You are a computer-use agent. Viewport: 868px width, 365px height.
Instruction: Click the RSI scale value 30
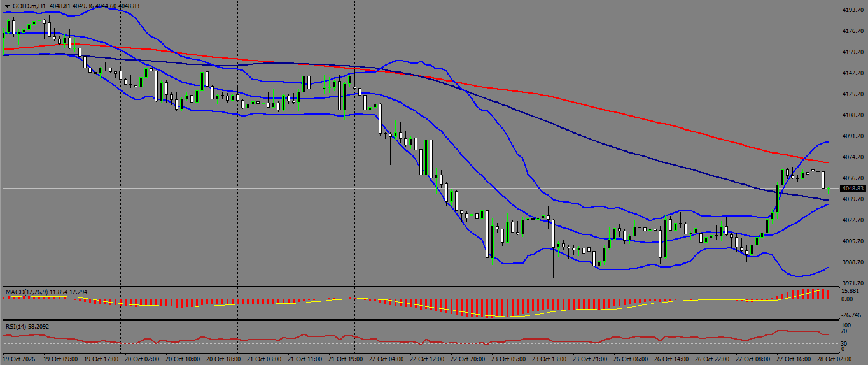pos(845,345)
